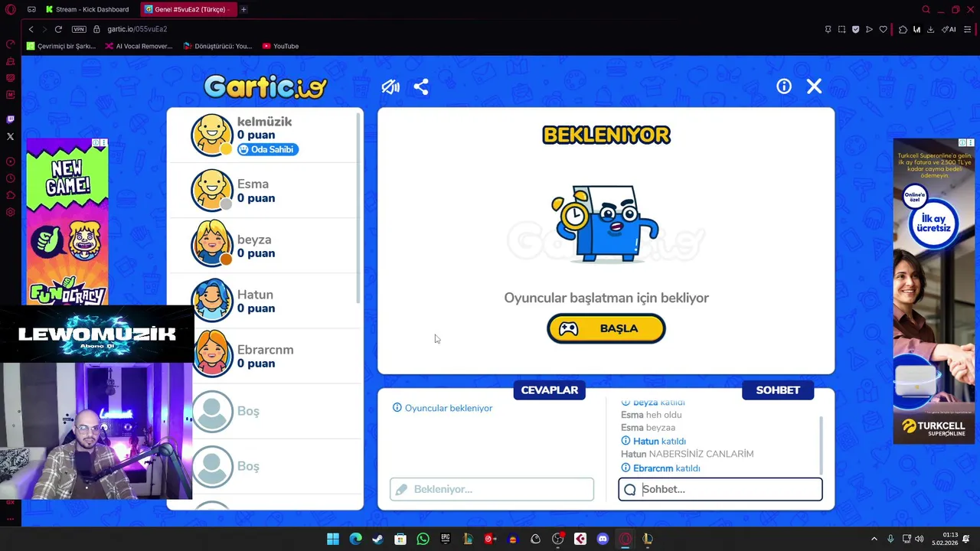Open a new browser tab
Image resolution: width=980 pixels, height=551 pixels.
[x=243, y=9]
